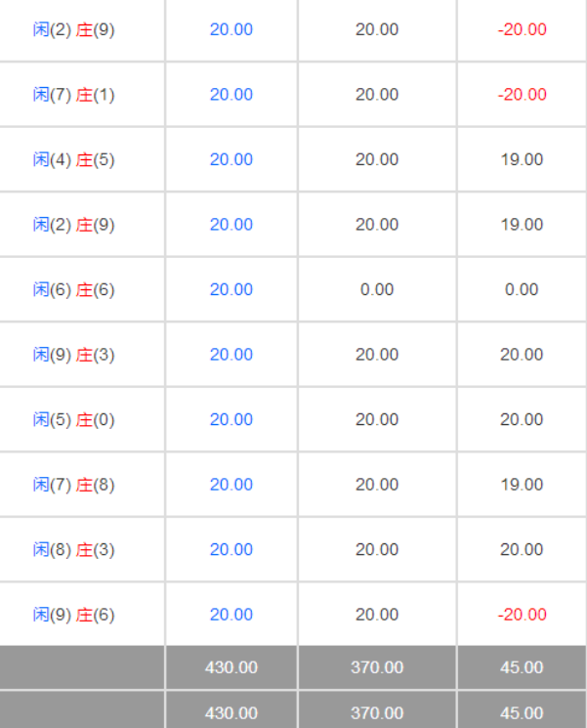The height and width of the screenshot is (728, 587).
Task: Select the 闲(5) 庄(0) result cell
Action: (x=73, y=420)
